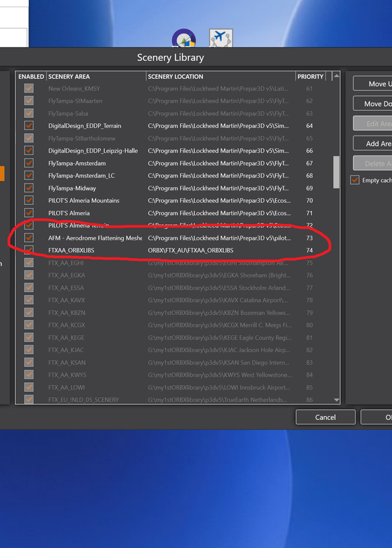Toggle the AFM Aerodrome Flattening Meshes checkbox
This screenshot has height=548, width=392.
point(29,238)
